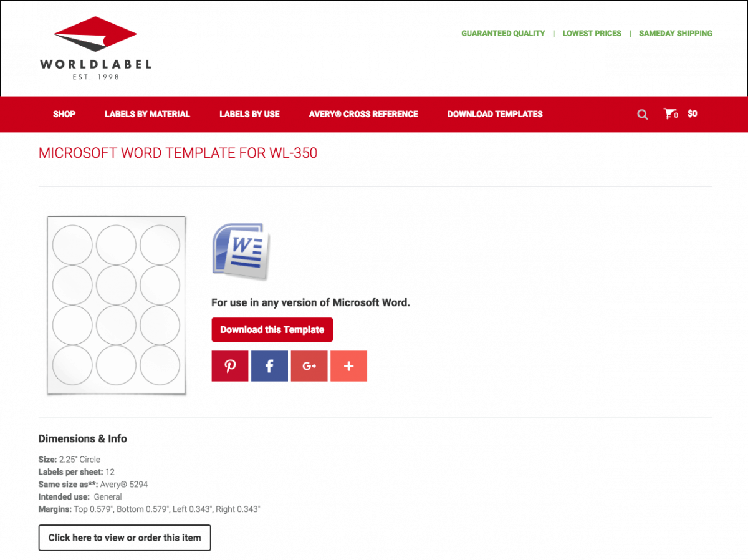
Task: Click the WorldLabel logo
Action: [x=95, y=48]
